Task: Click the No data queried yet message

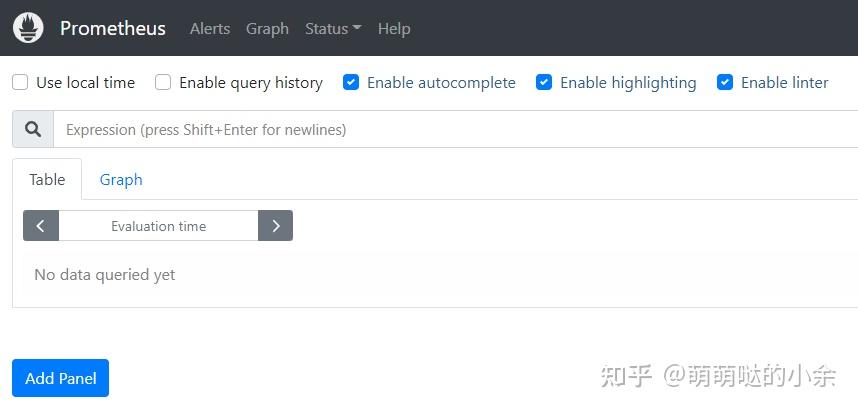Action: click(x=105, y=274)
